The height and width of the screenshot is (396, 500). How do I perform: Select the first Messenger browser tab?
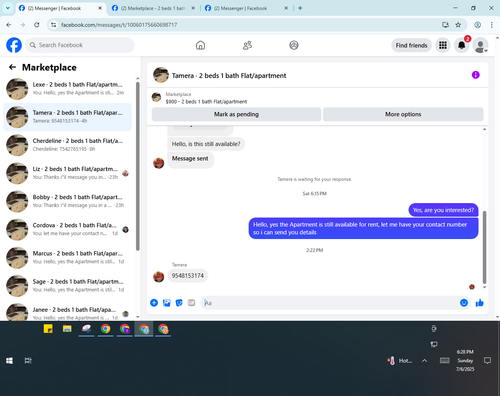(x=60, y=8)
